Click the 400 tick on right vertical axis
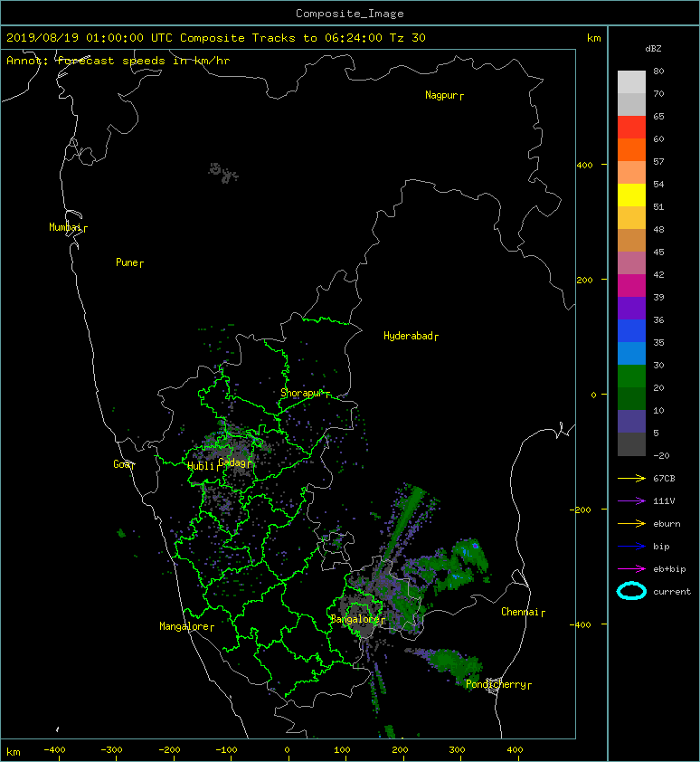The image size is (700, 762). pos(585,166)
